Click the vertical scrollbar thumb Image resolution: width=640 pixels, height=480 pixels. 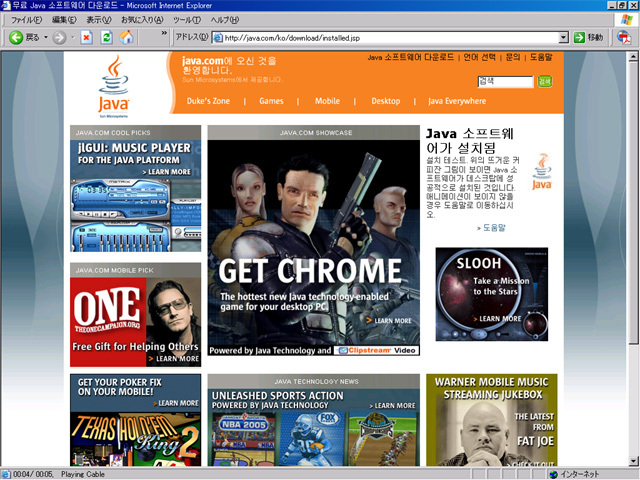tap(633, 203)
